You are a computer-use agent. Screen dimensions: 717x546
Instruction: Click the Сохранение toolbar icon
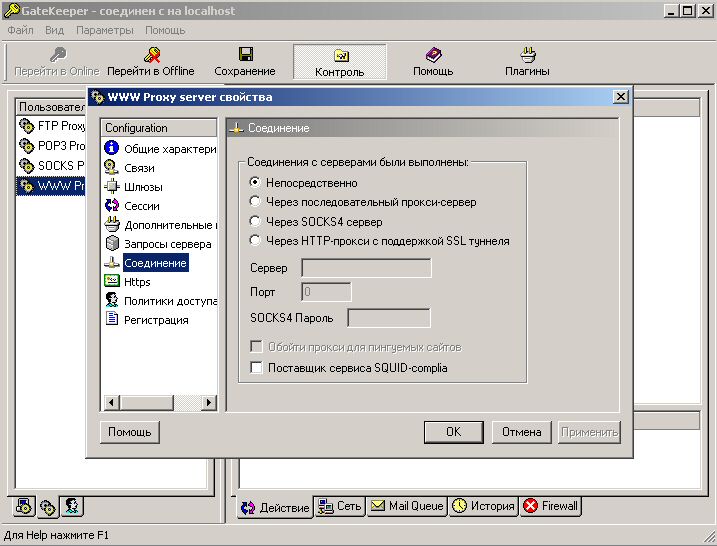tap(245, 55)
